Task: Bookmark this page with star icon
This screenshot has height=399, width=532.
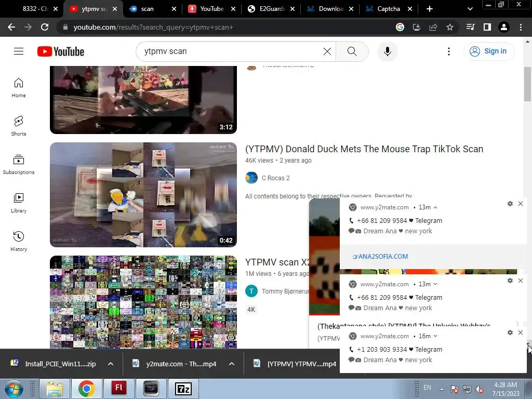Action: [450, 27]
